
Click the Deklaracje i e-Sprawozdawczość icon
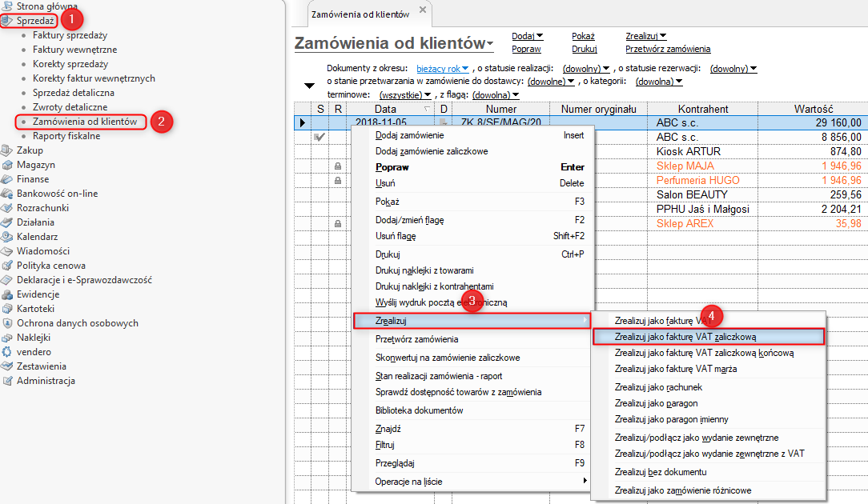(x=6, y=279)
